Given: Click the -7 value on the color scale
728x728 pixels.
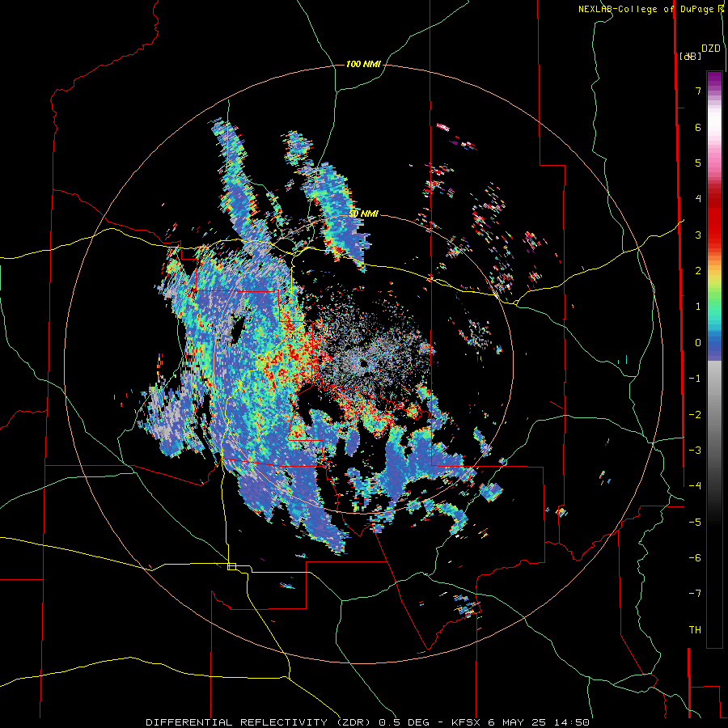Looking at the screenshot, I should click(695, 594).
